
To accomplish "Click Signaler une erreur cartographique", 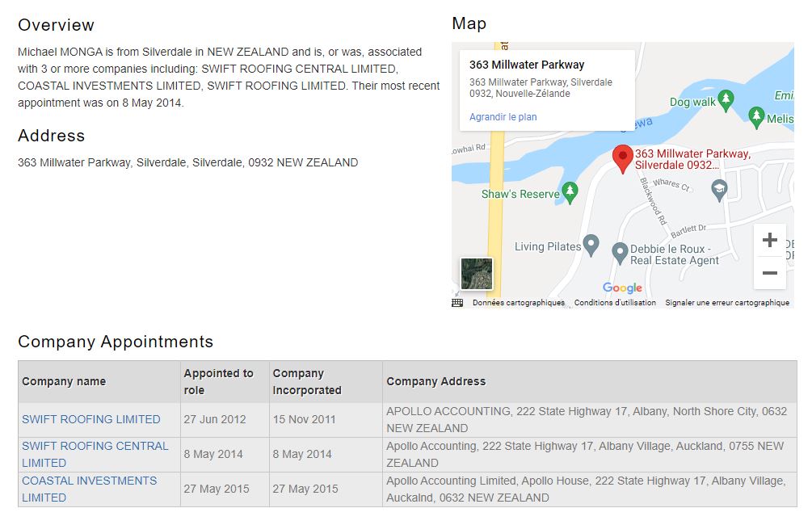I will pos(727,303).
